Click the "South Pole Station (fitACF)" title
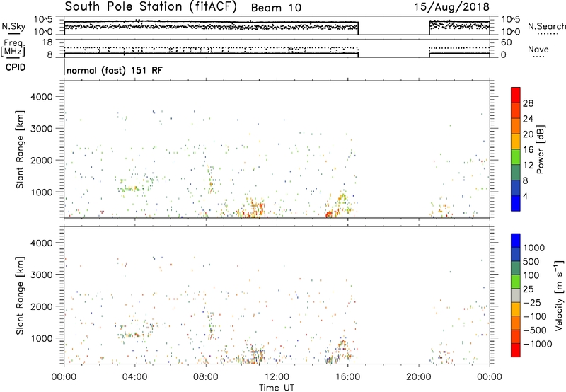The height and width of the screenshot is (392, 566). [151, 7]
